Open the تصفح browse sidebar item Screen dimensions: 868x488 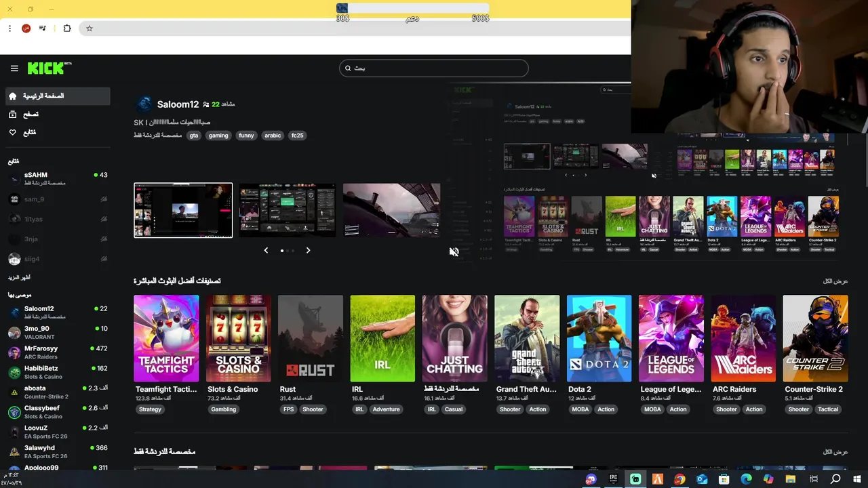[57, 115]
